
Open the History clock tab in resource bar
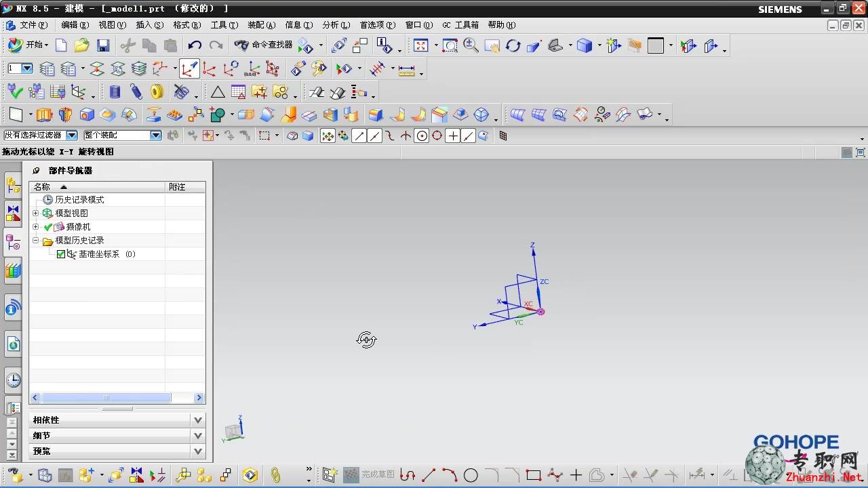tap(13, 380)
